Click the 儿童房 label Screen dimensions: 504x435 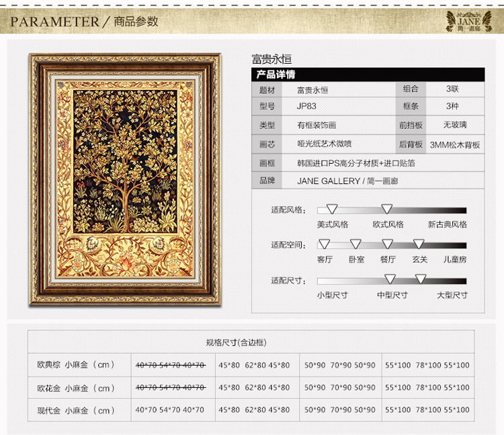pos(455,259)
